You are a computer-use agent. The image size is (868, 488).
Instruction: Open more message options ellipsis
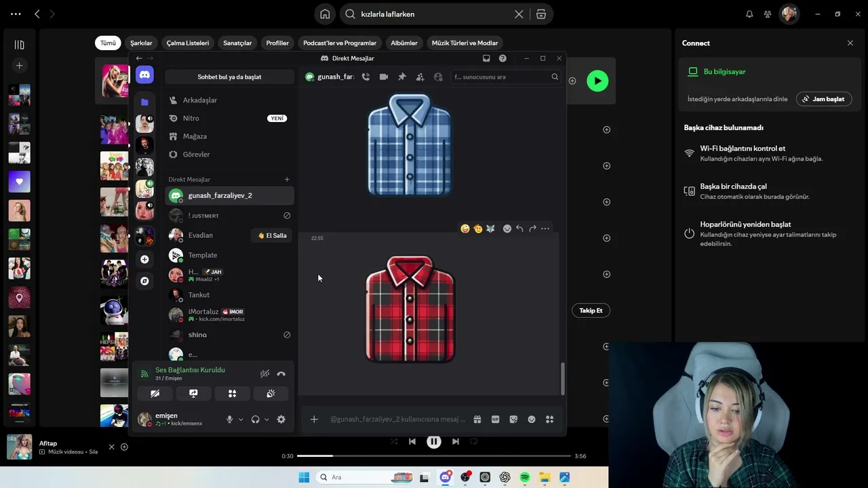pyautogui.click(x=545, y=228)
